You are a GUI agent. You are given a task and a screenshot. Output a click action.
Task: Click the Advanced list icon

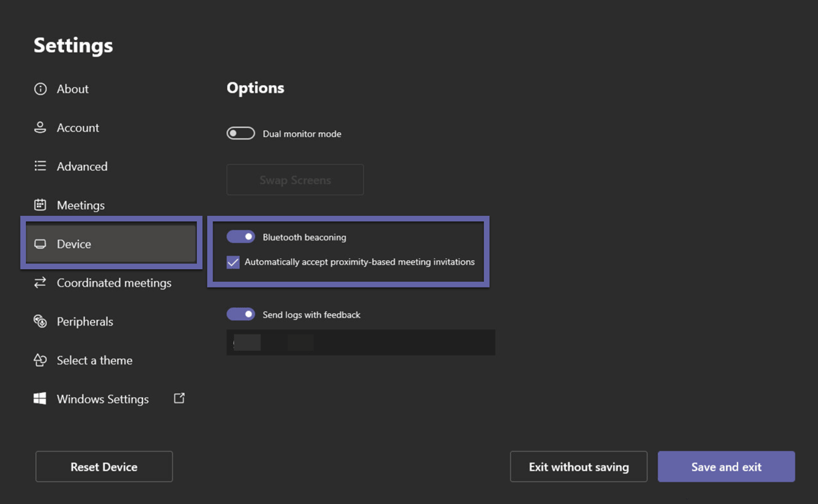(x=40, y=166)
